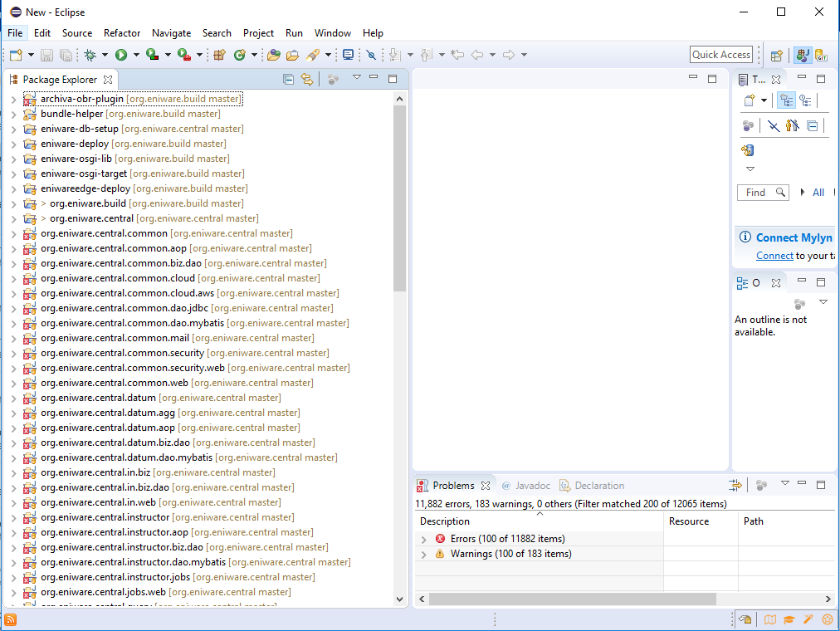
Task: Open the Problems view menu triangle
Action: tap(784, 485)
